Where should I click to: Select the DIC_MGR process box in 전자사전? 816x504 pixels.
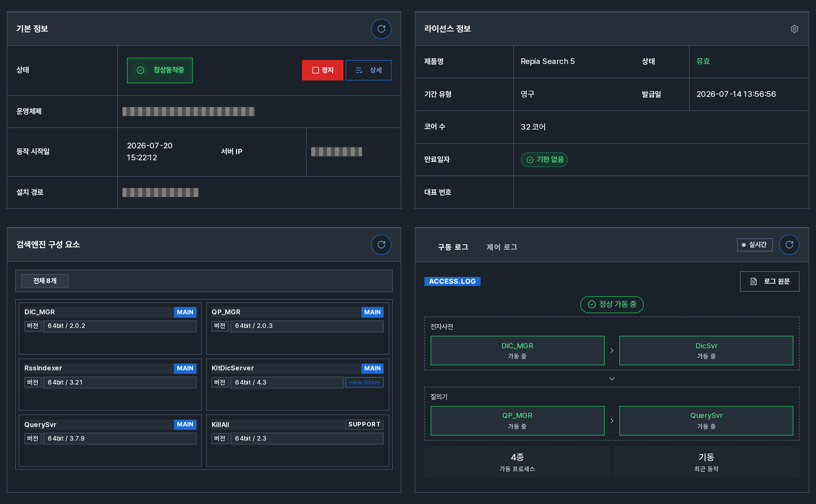(517, 350)
